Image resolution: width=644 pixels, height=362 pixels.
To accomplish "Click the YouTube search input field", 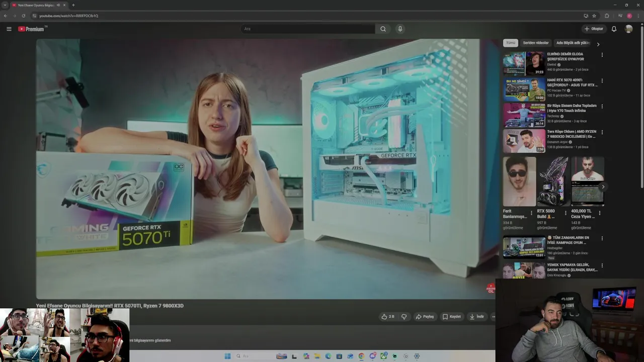I will click(307, 29).
